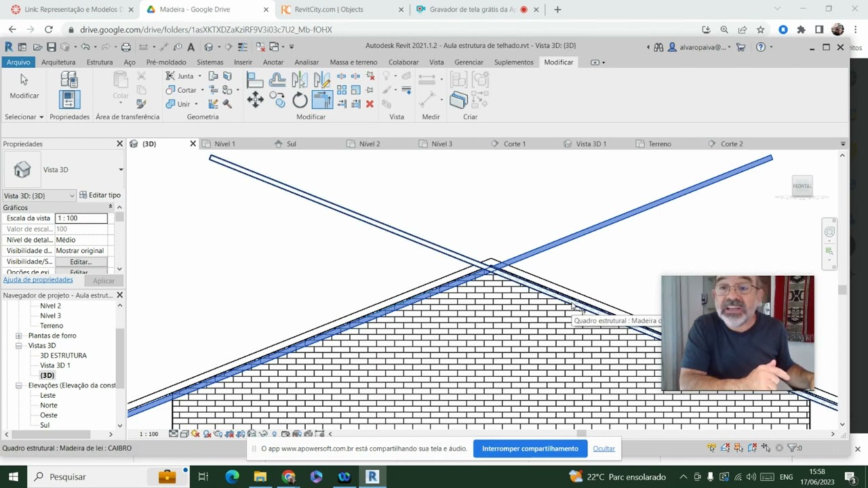Toggle visual style icon in view control bar

[x=184, y=434]
